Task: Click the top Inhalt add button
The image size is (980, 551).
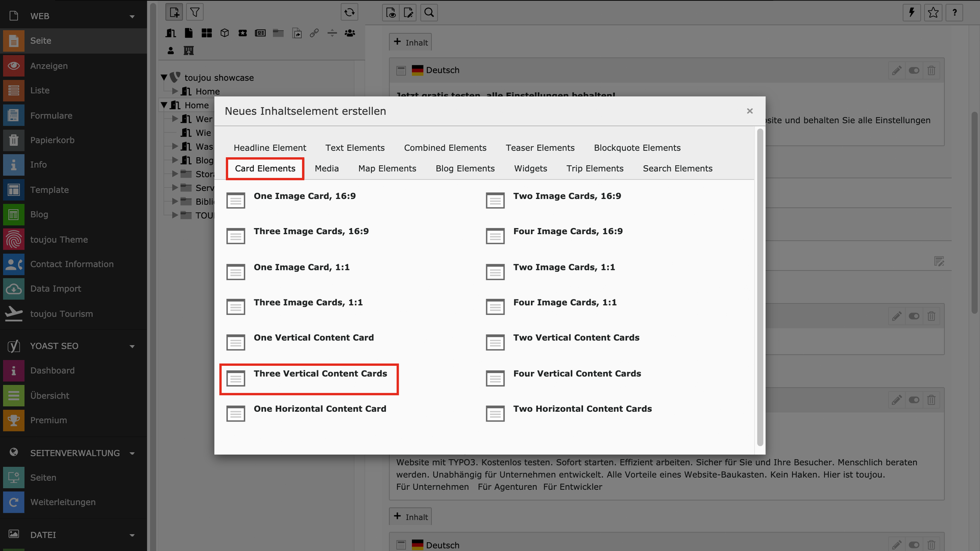Action: click(410, 43)
